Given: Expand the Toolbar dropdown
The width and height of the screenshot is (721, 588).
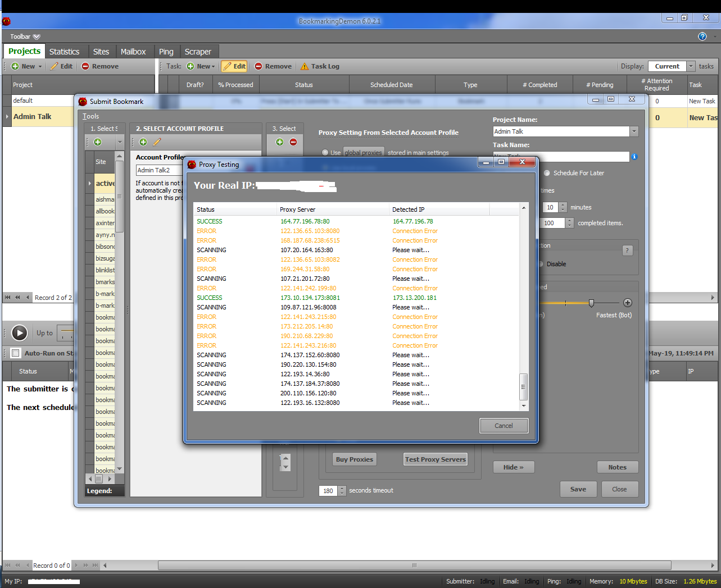Looking at the screenshot, I should [37, 37].
